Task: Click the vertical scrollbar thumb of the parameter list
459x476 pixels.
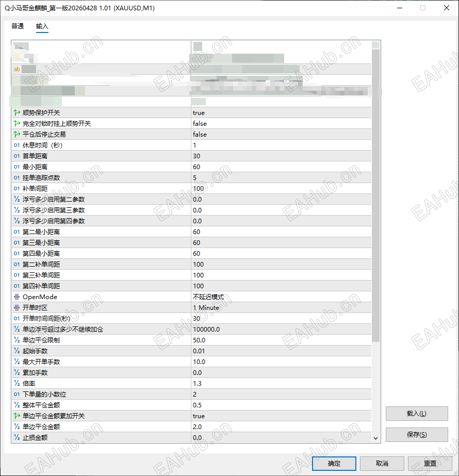Action: click(x=375, y=195)
